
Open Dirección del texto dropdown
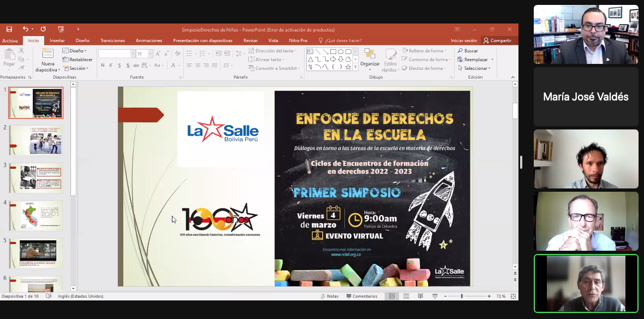pyautogui.click(x=273, y=51)
